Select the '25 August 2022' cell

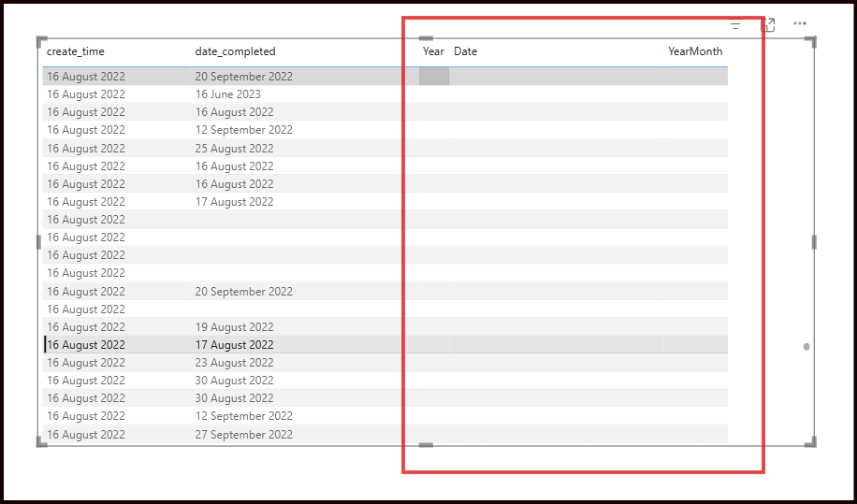[234, 148]
